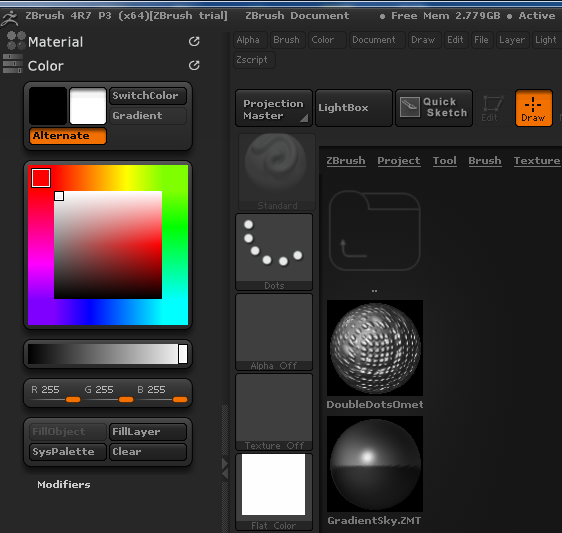The height and width of the screenshot is (533, 562).
Task: Open the Color menu
Action: [327, 40]
